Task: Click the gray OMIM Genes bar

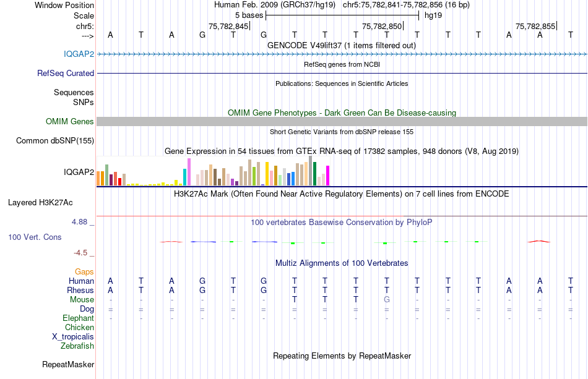Action: click(342, 121)
